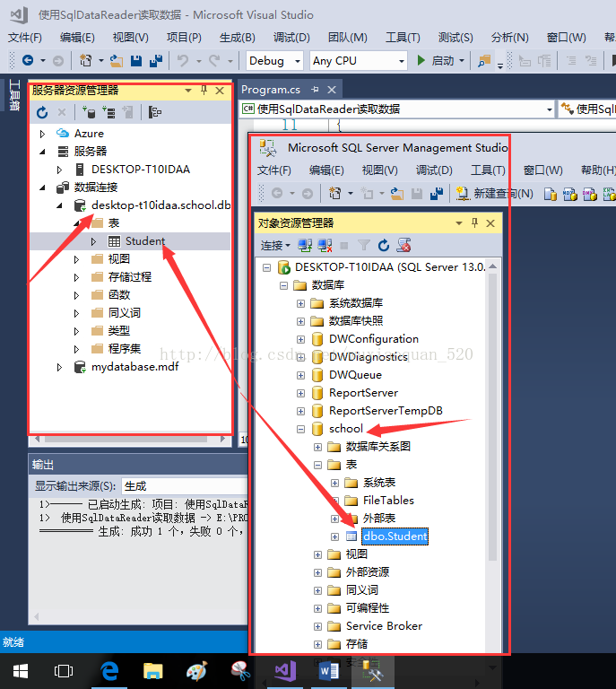Image resolution: width=616 pixels, height=689 pixels.
Task: Open 显示输出来源 生成 dropdown
Action: point(185,486)
